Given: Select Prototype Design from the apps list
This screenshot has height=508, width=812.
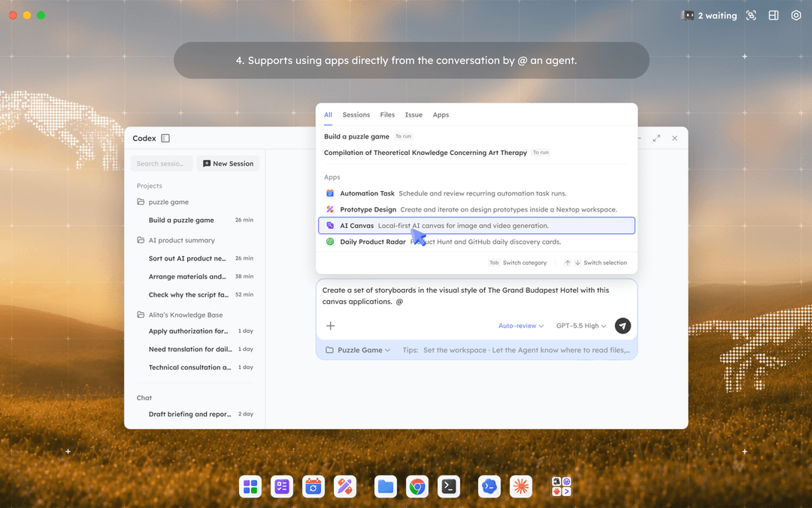Looking at the screenshot, I should coord(477,209).
